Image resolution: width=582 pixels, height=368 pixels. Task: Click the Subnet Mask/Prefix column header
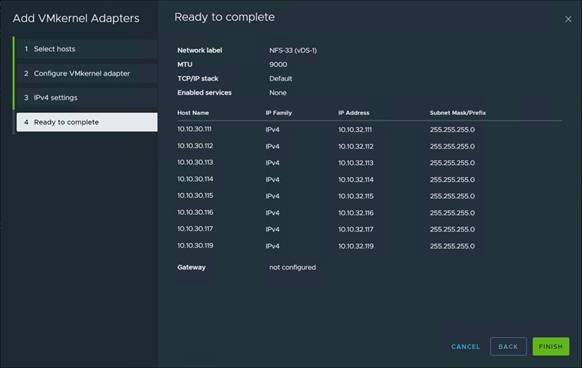(458, 113)
